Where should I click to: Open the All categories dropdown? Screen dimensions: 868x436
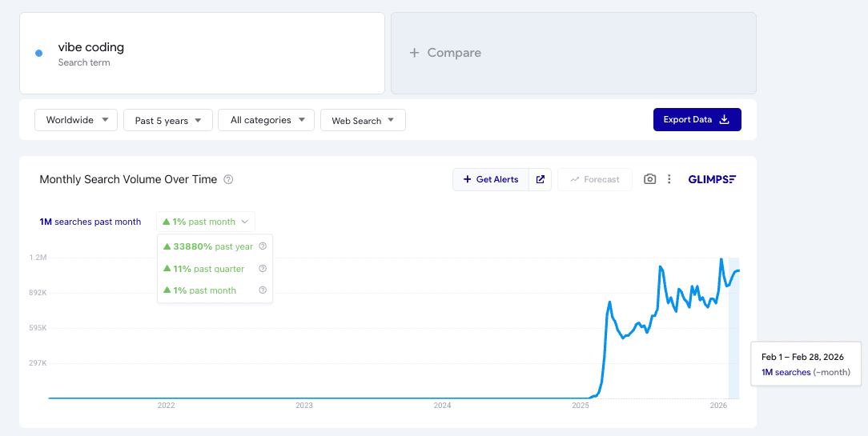(267, 120)
